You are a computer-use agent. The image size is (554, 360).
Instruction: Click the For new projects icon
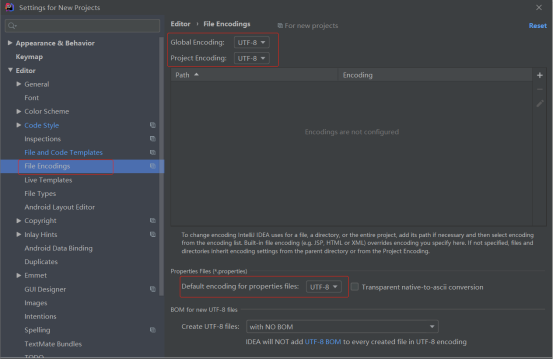pyautogui.click(x=280, y=26)
